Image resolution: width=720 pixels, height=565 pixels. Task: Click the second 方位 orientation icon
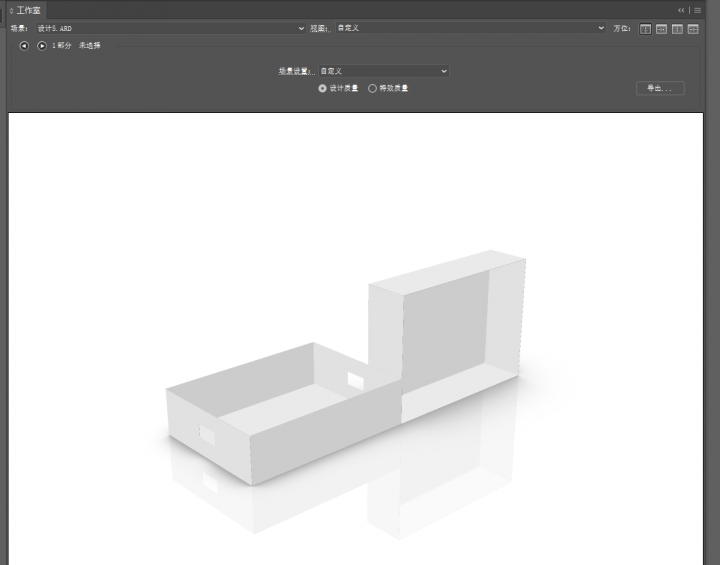(661, 29)
